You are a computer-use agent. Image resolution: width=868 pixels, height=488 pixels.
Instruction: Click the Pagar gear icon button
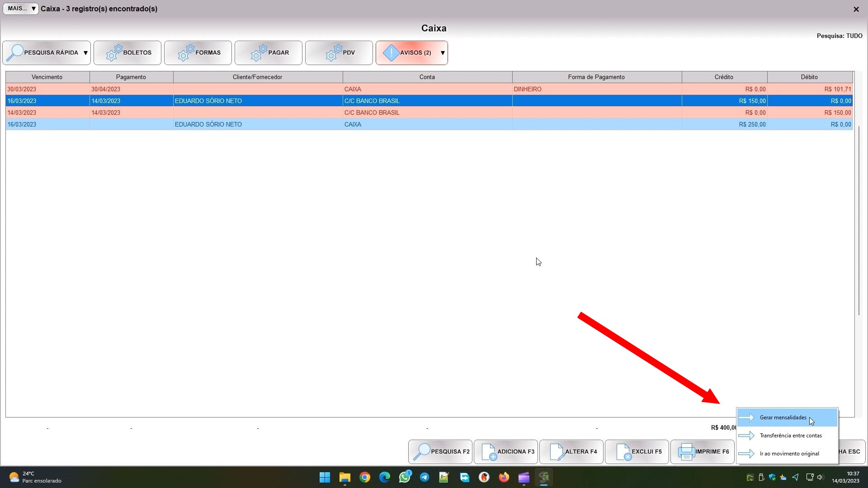[259, 53]
